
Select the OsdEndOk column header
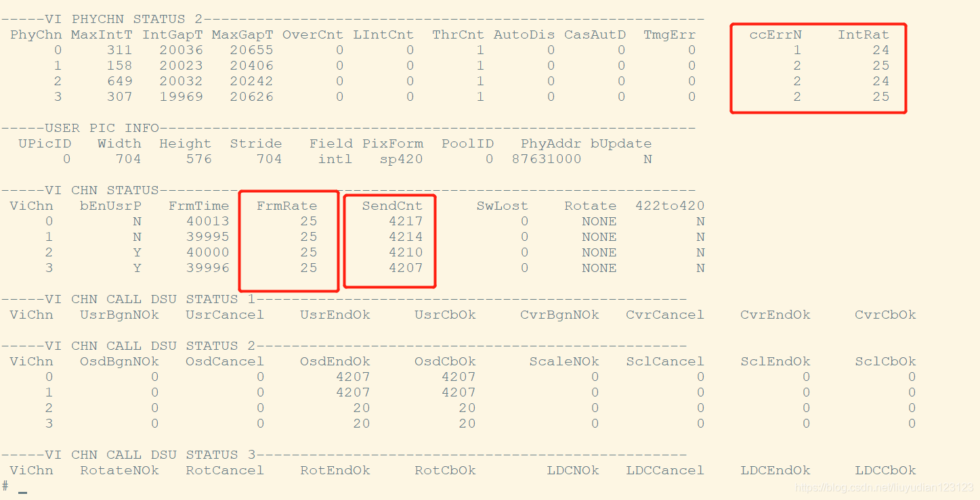335,361
